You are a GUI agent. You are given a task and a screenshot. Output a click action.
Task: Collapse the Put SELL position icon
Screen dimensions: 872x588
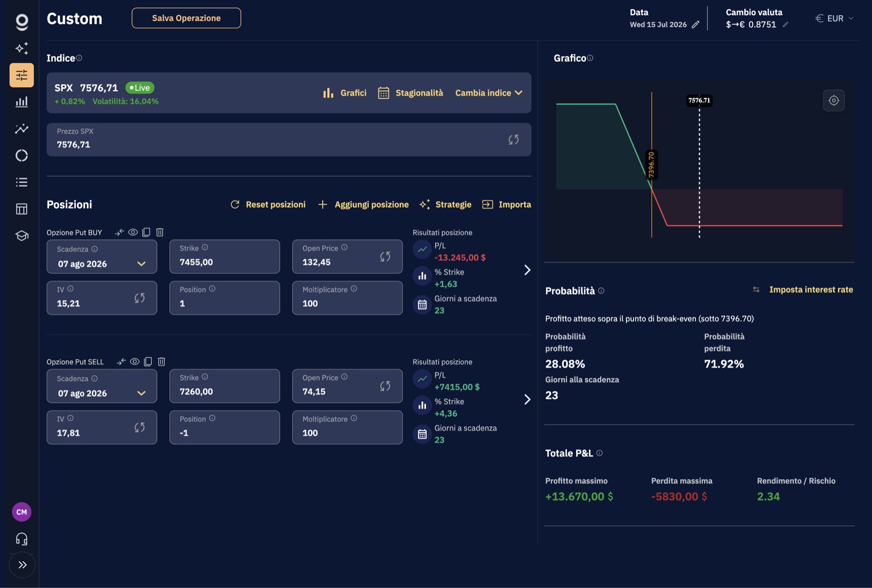(x=121, y=362)
